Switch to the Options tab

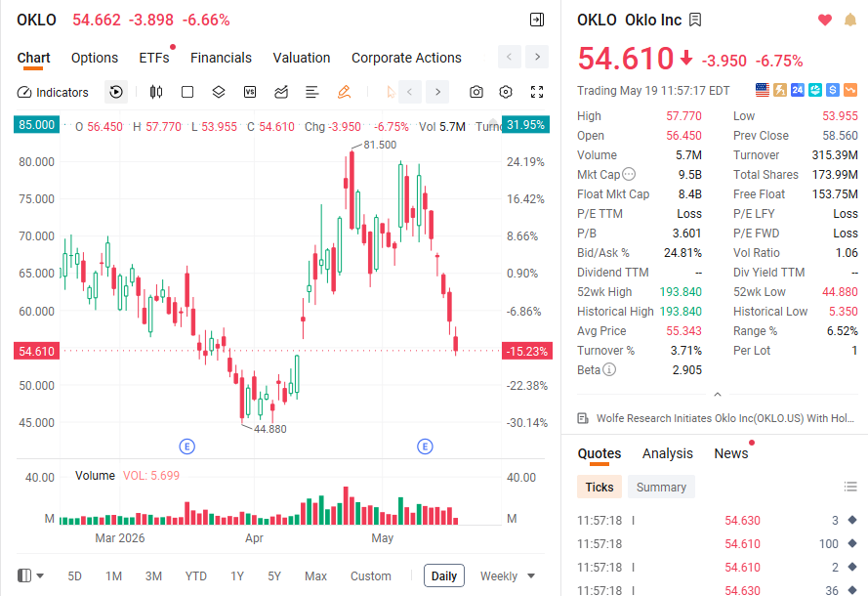[95, 58]
